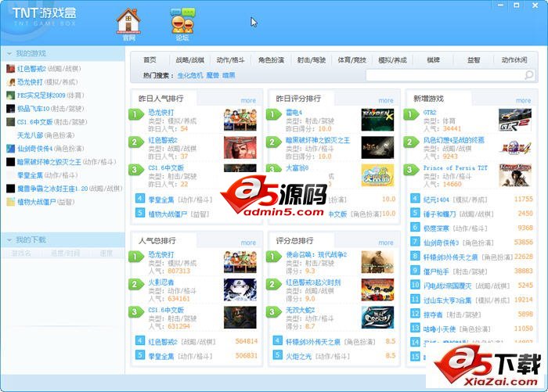The height and width of the screenshot is (392, 548).
Task: Minimize the TNT游戏盒 window
Action: point(500,5)
